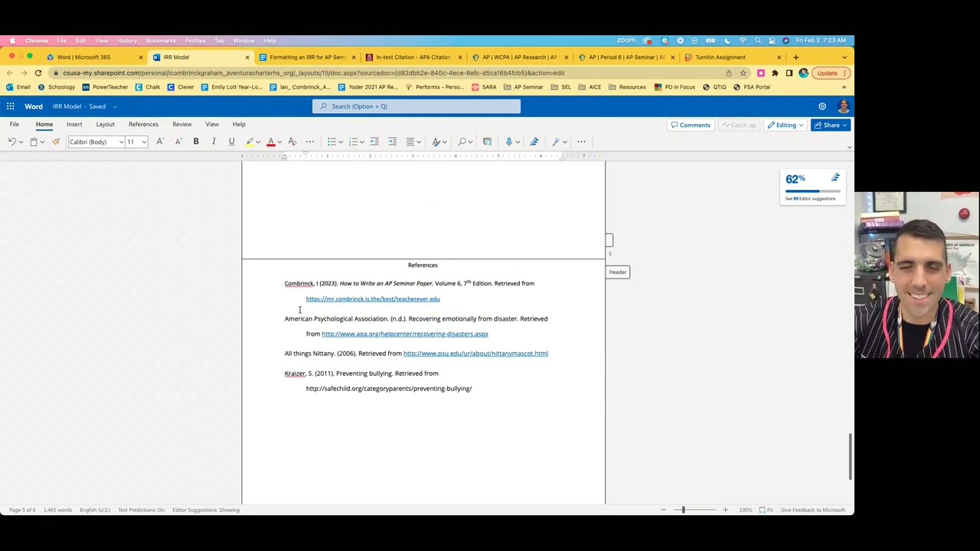Toggle Text Predictions On in status bar

pos(141,510)
